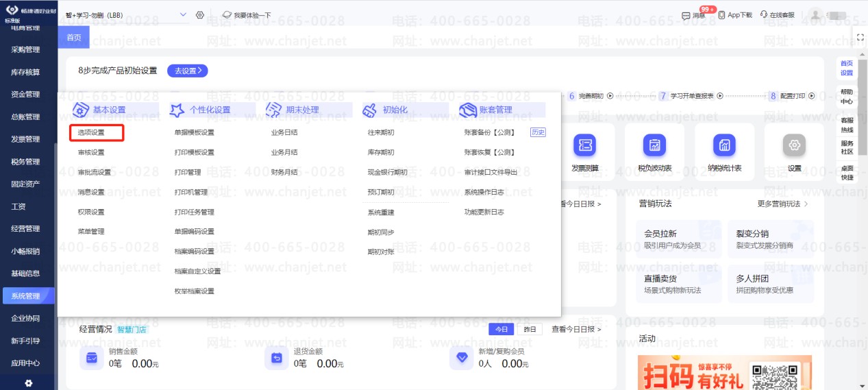
Task: Open the 多人拼团 marketing card
Action: tap(771, 284)
